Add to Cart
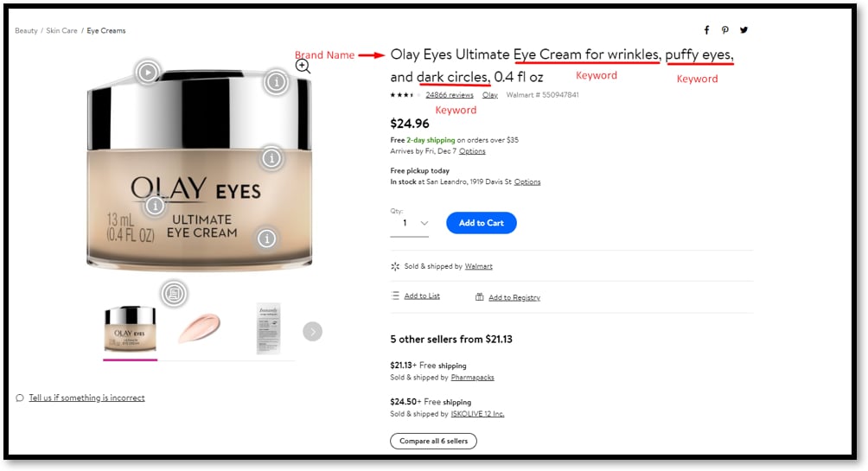The image size is (868, 471). point(481,223)
